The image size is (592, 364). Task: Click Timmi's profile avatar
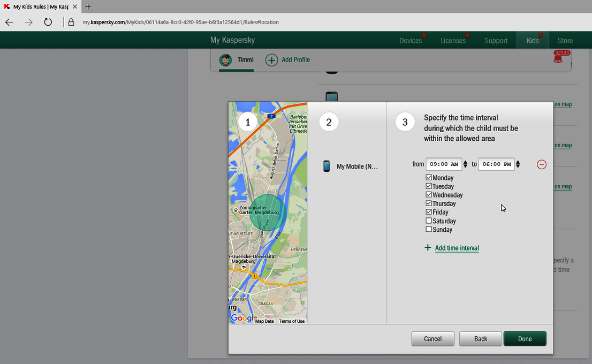coord(225,60)
